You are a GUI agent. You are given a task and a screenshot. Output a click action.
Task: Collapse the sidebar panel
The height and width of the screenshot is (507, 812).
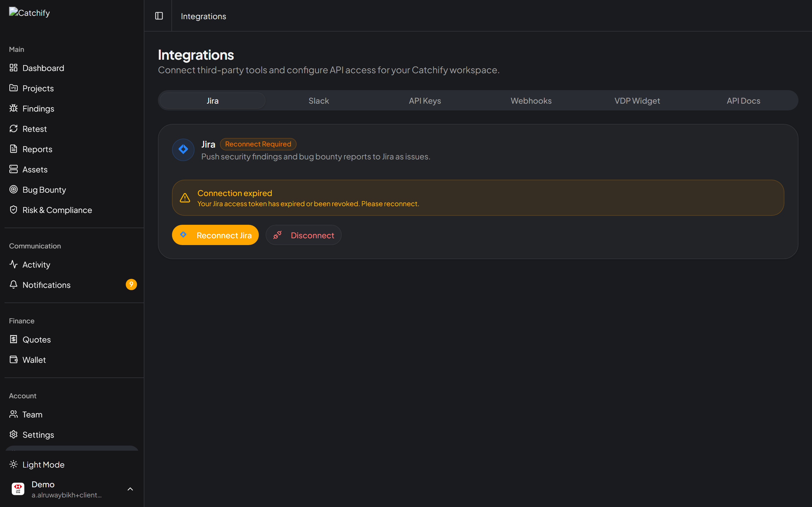tap(159, 16)
